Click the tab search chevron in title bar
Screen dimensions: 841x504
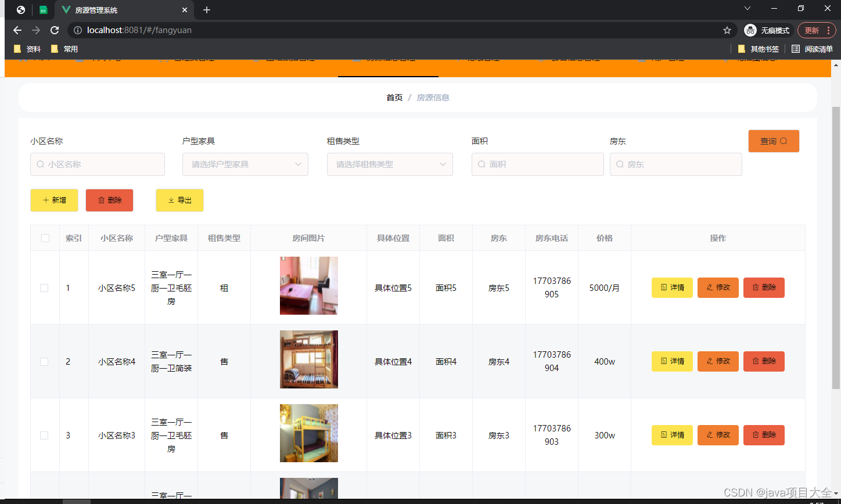747,8
